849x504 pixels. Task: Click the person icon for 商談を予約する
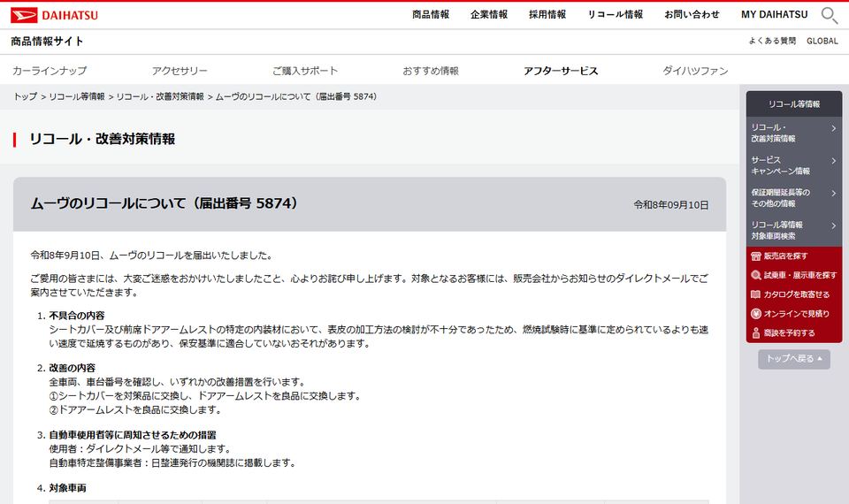(x=756, y=333)
